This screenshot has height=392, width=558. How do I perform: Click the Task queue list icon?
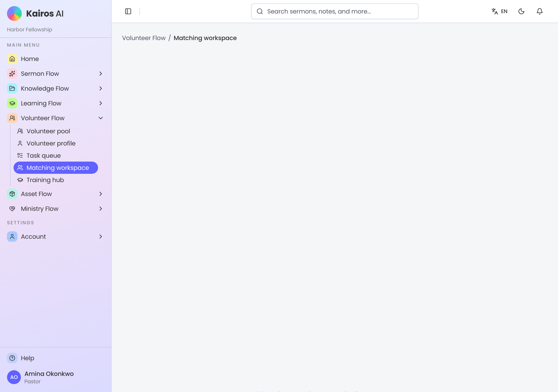pyautogui.click(x=20, y=155)
